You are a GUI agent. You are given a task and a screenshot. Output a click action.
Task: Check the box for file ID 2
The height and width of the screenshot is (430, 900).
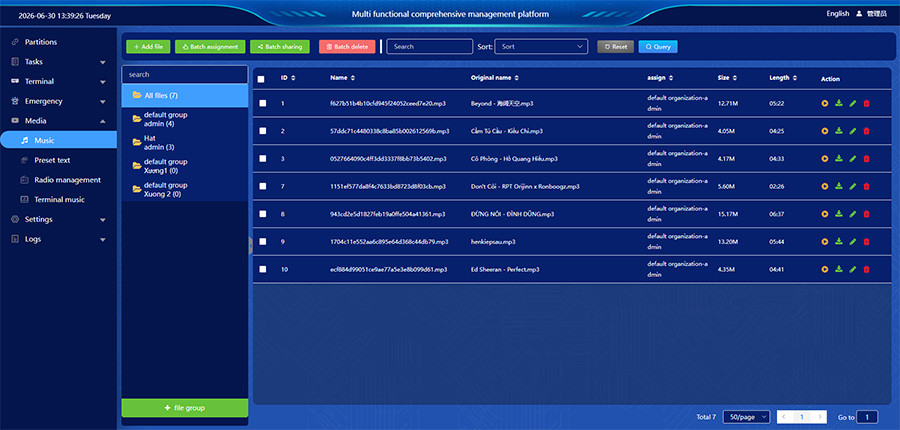click(262, 131)
